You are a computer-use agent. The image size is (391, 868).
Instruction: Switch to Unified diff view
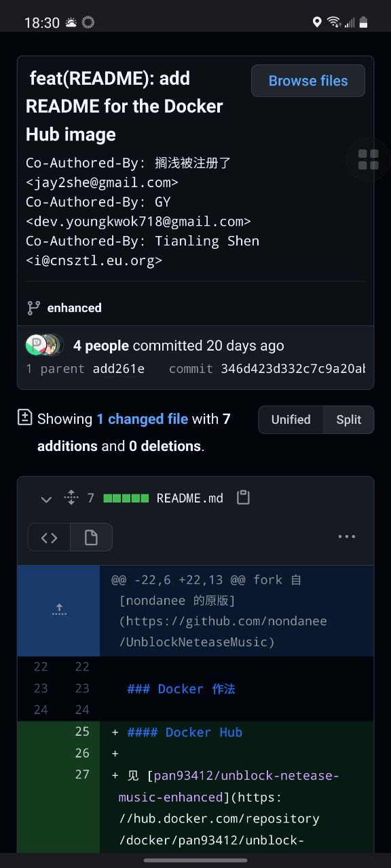coord(291,420)
